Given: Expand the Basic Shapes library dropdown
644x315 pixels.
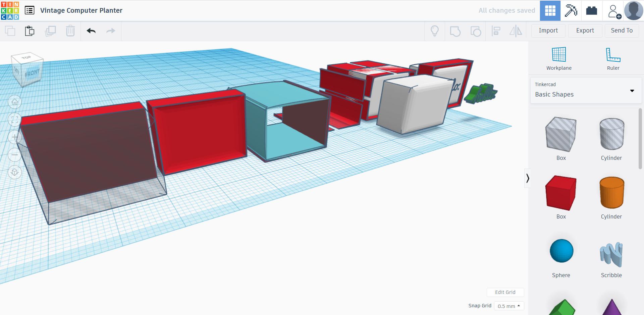Looking at the screenshot, I should (586, 90).
